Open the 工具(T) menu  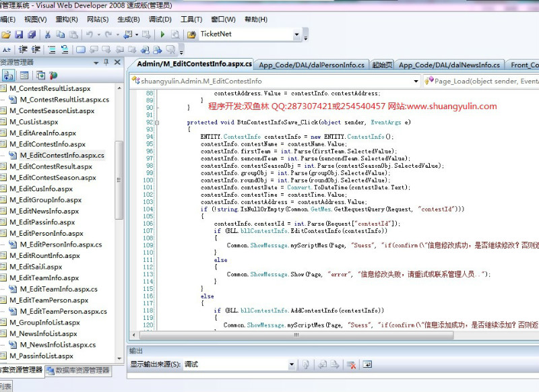[191, 20]
